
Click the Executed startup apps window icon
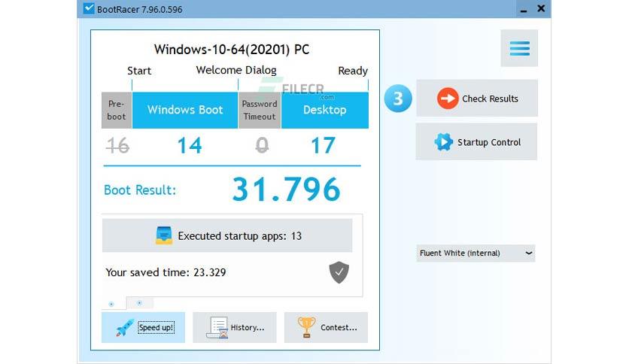pos(164,235)
